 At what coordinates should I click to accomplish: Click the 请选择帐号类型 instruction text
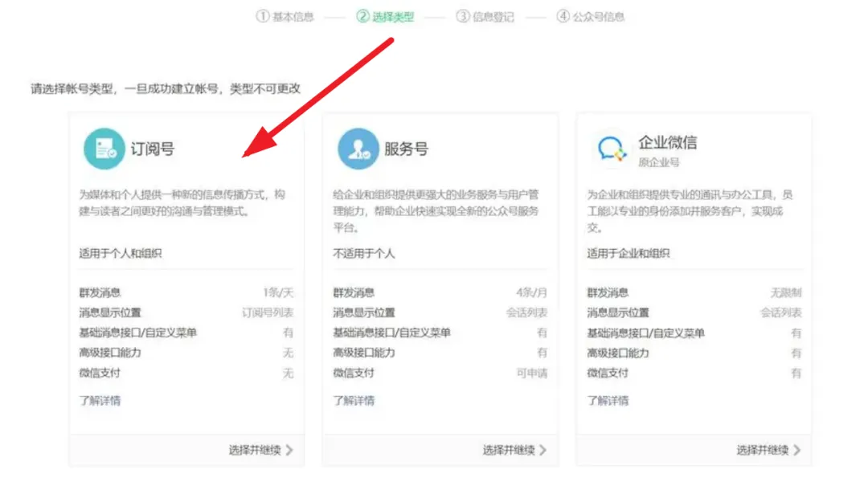click(166, 88)
